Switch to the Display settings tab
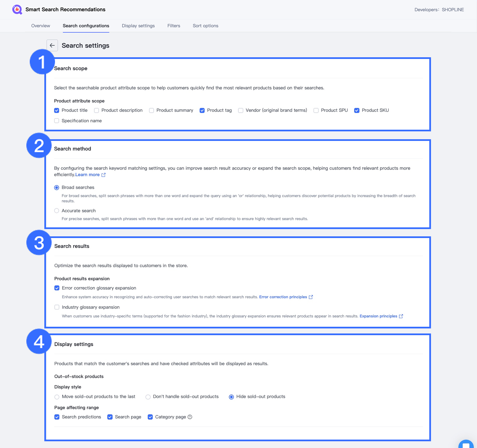Viewport: 477px width, 448px height. click(x=138, y=26)
